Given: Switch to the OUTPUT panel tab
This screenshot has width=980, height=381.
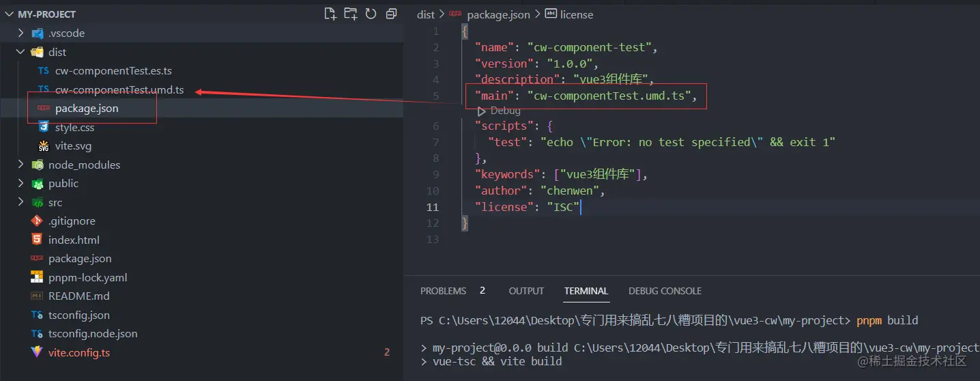Looking at the screenshot, I should point(526,291).
